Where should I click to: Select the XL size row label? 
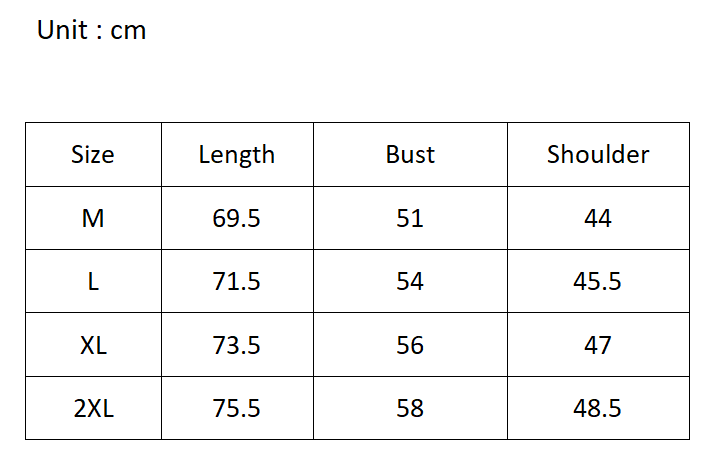click(93, 346)
